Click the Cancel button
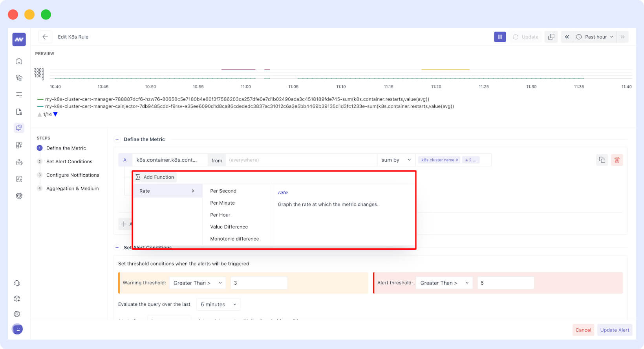 [x=583, y=330]
